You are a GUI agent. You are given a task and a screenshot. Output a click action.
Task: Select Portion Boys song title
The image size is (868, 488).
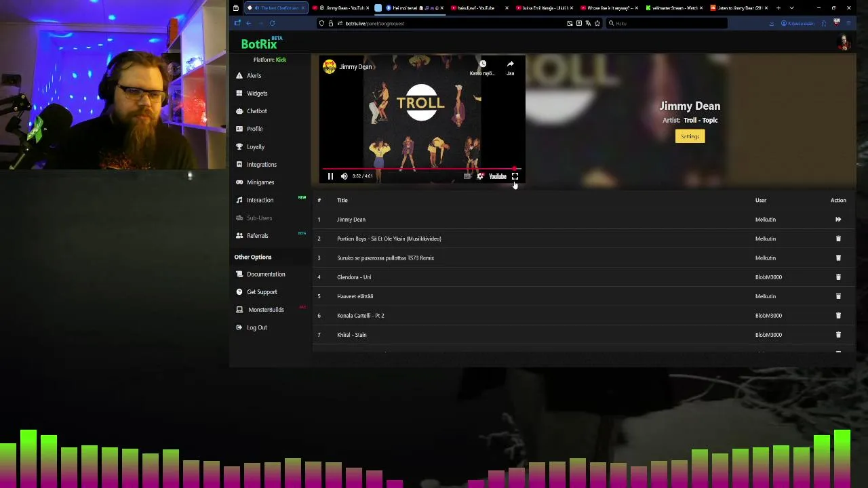[x=389, y=239]
